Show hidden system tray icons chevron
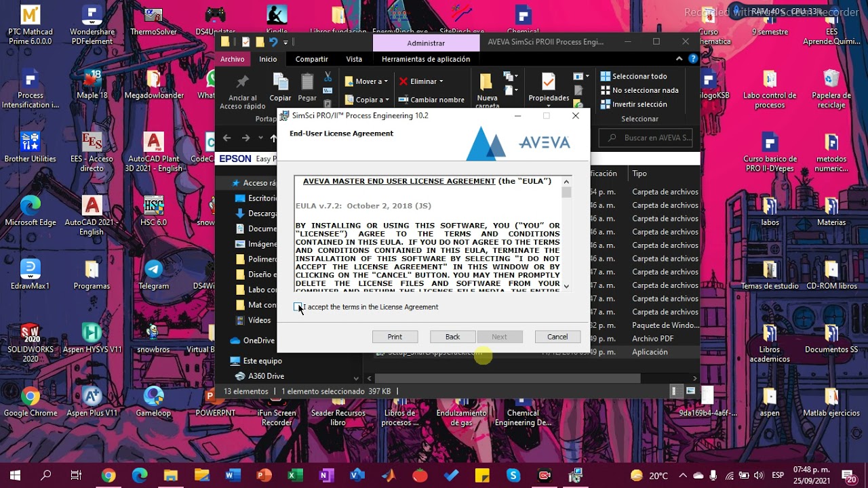Viewport: 868px width, 488px height. pyautogui.click(x=683, y=475)
